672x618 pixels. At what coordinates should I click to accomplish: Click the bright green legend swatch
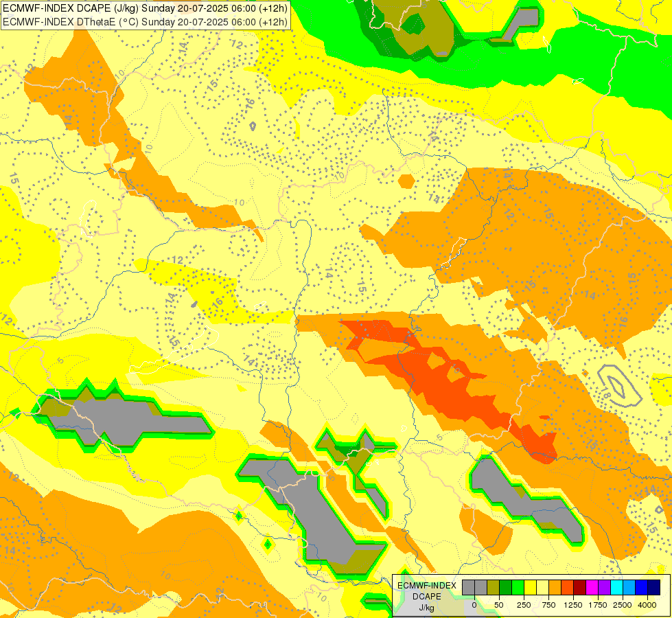coord(518,588)
